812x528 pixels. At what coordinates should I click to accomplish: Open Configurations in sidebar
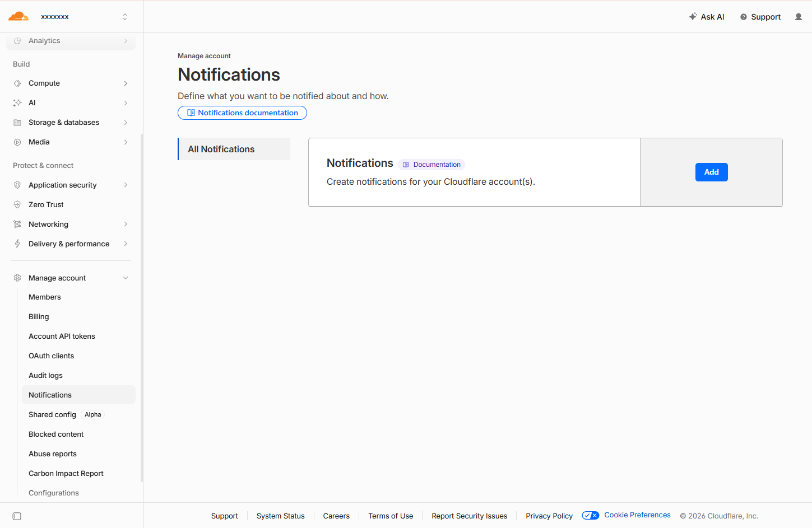click(78, 493)
